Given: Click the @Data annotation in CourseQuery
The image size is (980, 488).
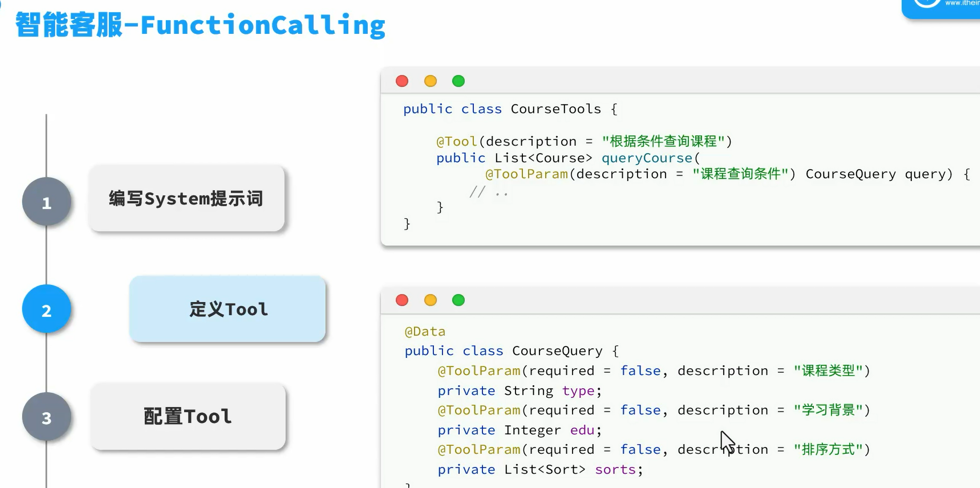Looking at the screenshot, I should pyautogui.click(x=425, y=332).
